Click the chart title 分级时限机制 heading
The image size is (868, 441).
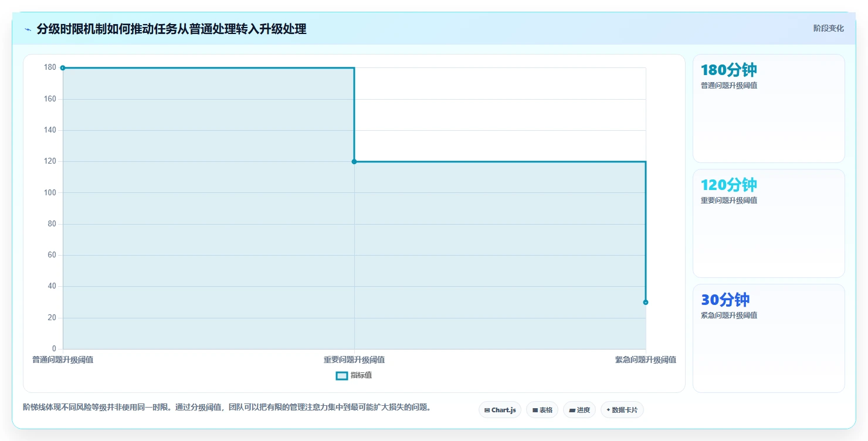pos(171,29)
